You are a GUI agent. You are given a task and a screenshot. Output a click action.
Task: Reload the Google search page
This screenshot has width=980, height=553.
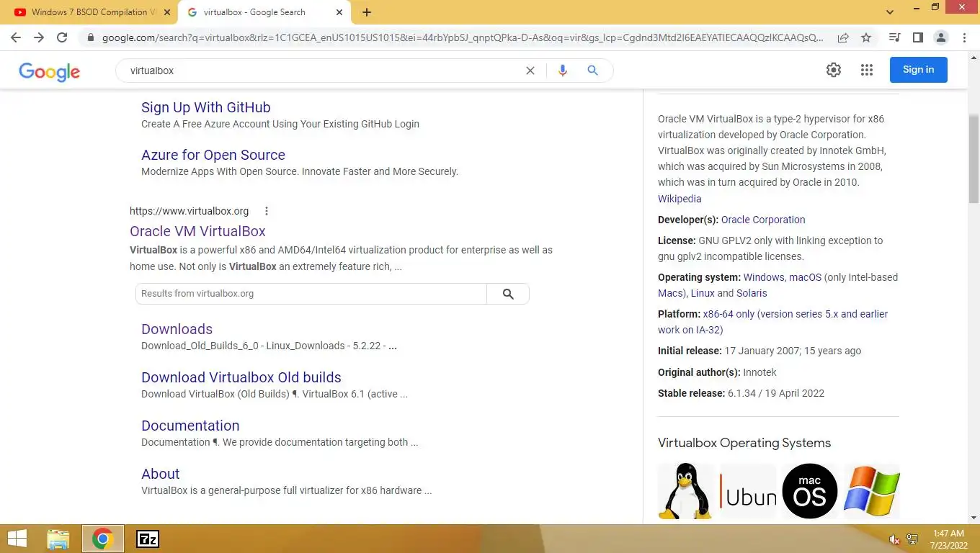pyautogui.click(x=62, y=37)
